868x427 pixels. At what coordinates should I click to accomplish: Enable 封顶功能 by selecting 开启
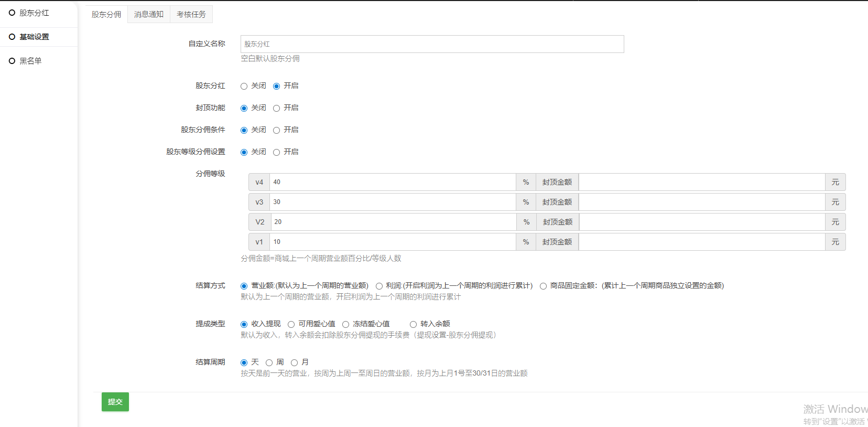tap(277, 109)
